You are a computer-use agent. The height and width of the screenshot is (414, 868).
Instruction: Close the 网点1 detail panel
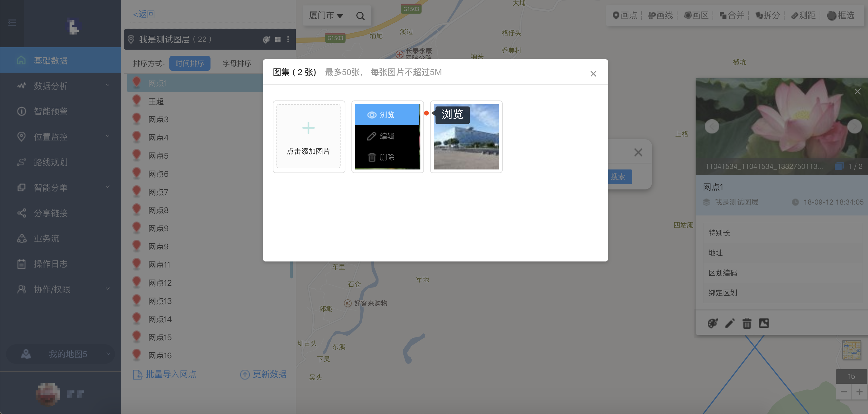click(x=857, y=91)
